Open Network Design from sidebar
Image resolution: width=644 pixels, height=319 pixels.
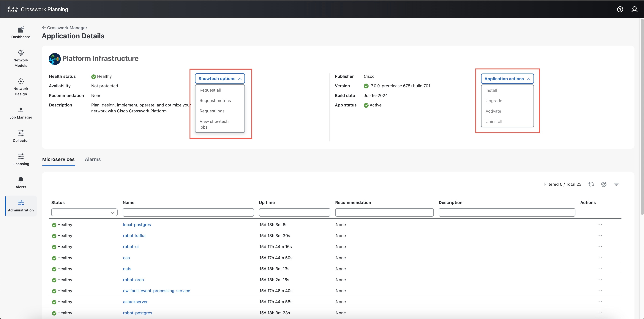coord(21,87)
